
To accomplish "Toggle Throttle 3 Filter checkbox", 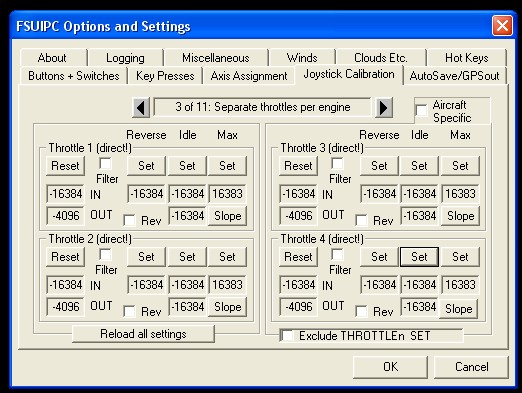I will [337, 163].
